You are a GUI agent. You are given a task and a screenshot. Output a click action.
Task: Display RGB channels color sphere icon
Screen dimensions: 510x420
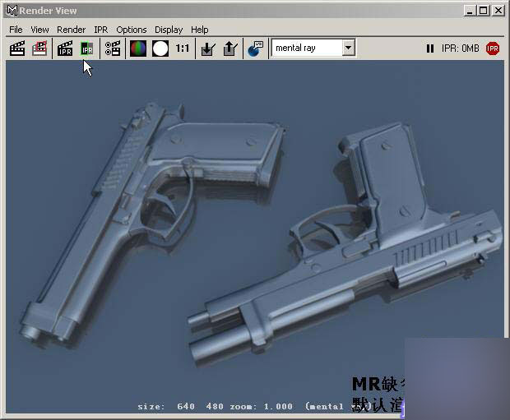click(x=138, y=48)
